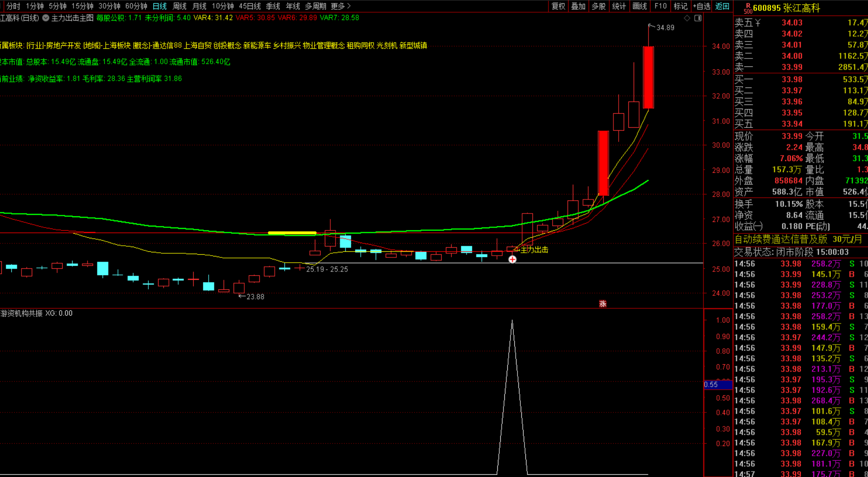The width and height of the screenshot is (868, 477).
Task: Expand the 更多 period options
Action: (x=340, y=6)
